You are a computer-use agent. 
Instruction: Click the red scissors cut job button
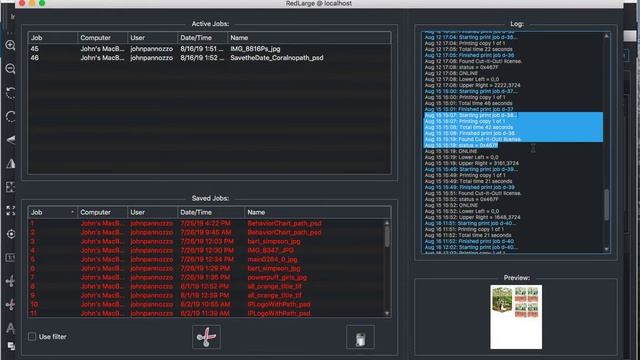point(206,337)
